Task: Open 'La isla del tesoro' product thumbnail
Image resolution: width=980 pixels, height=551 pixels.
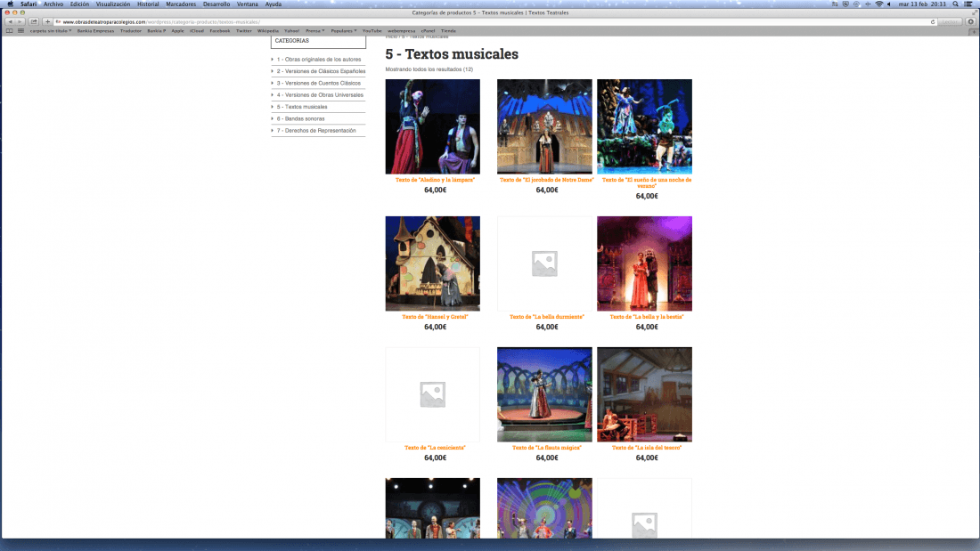Action: pyautogui.click(x=644, y=395)
